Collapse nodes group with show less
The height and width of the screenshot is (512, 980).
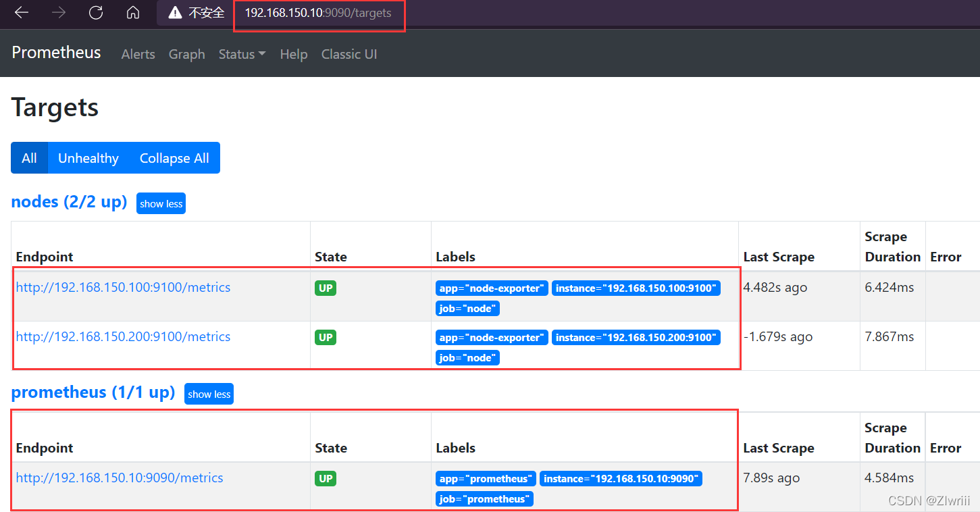point(161,203)
